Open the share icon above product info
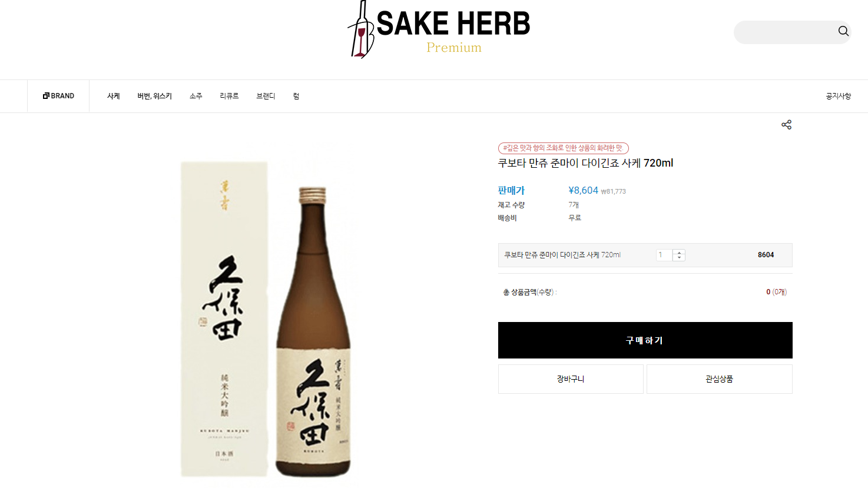Screen dimensions: 868x488 (786, 125)
